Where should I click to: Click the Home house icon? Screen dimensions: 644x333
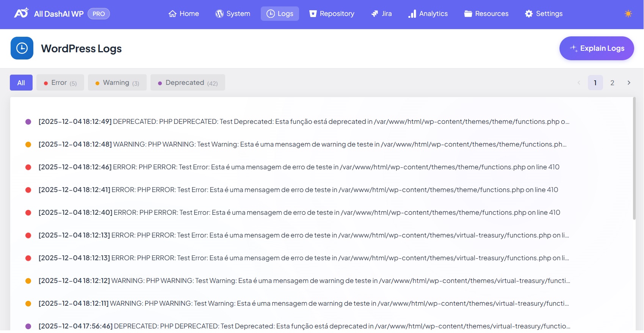click(172, 14)
